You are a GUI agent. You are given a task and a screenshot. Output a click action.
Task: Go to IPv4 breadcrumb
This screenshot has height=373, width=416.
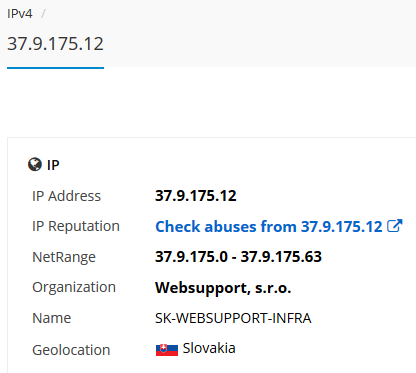[x=20, y=14]
